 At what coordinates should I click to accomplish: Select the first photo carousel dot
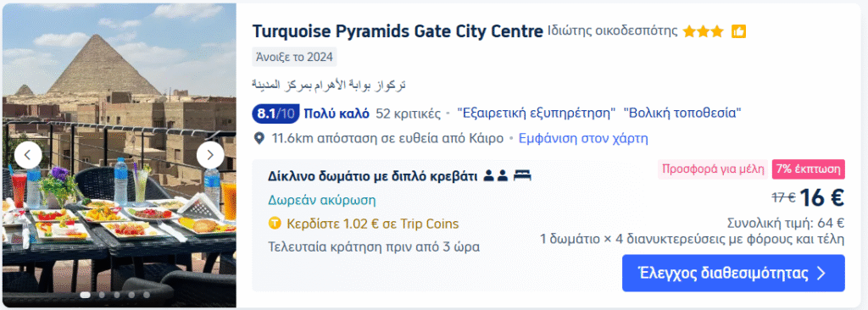point(86,295)
